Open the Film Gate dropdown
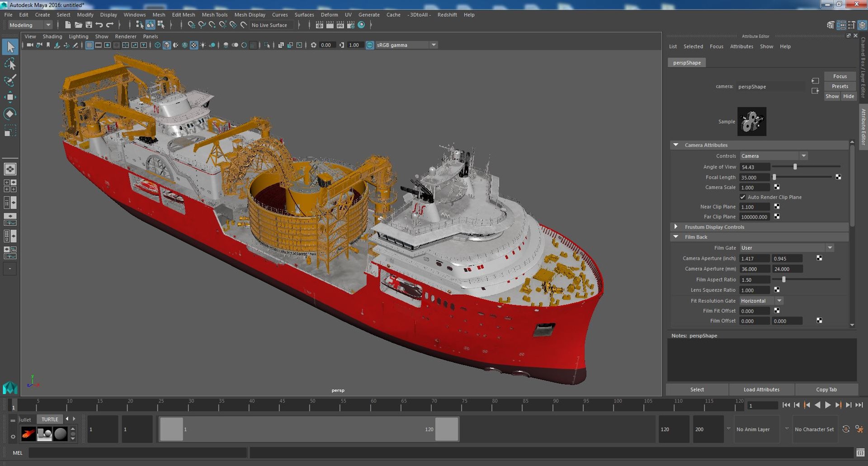This screenshot has height=466, width=868. 787,248
